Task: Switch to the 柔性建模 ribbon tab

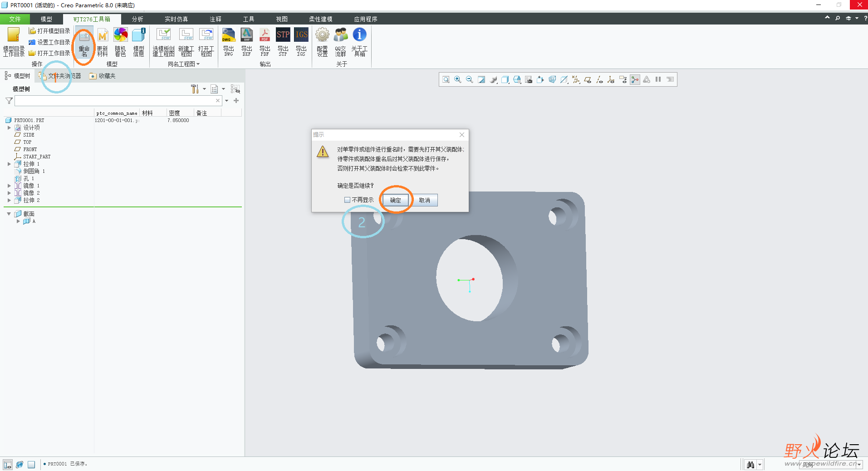Action: (321, 19)
